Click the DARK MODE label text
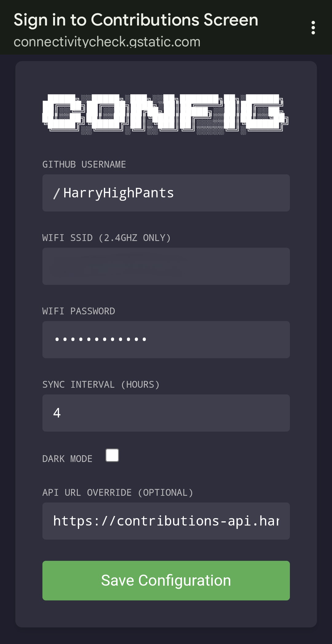The width and height of the screenshot is (332, 644). (x=67, y=459)
